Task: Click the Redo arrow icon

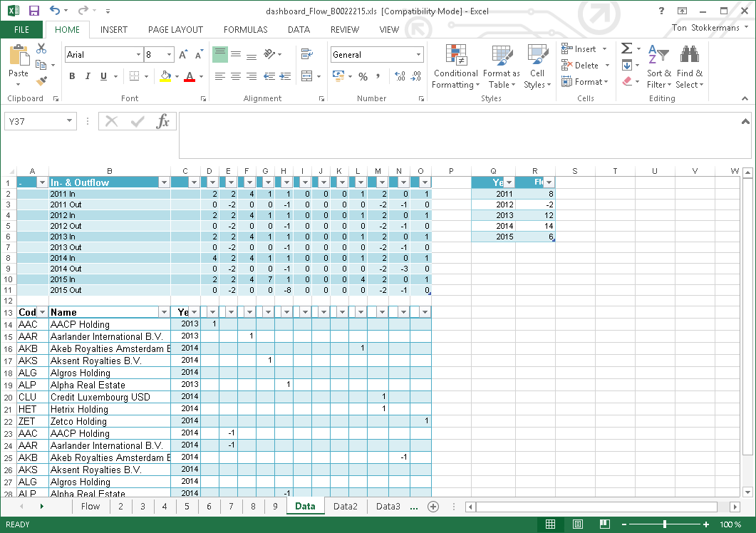Action: [83, 10]
